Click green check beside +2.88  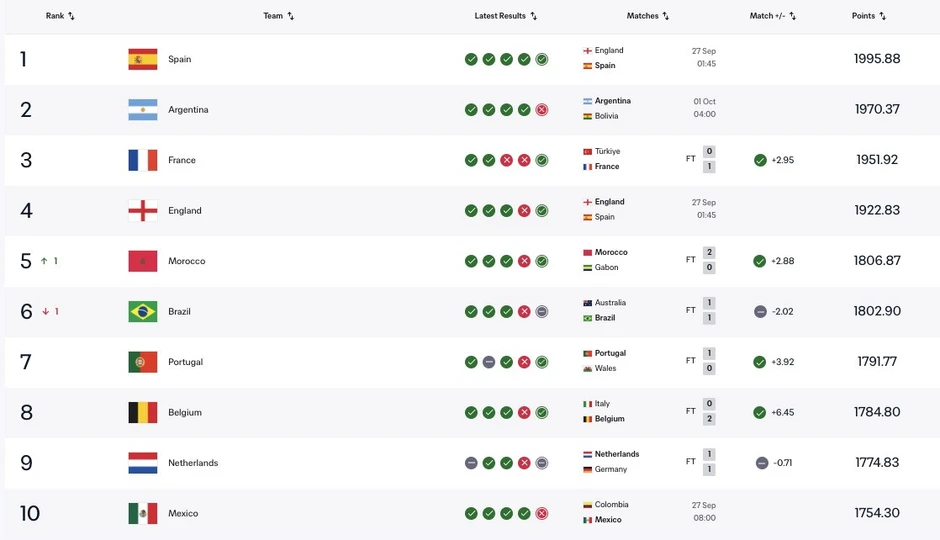pyautogui.click(x=760, y=261)
